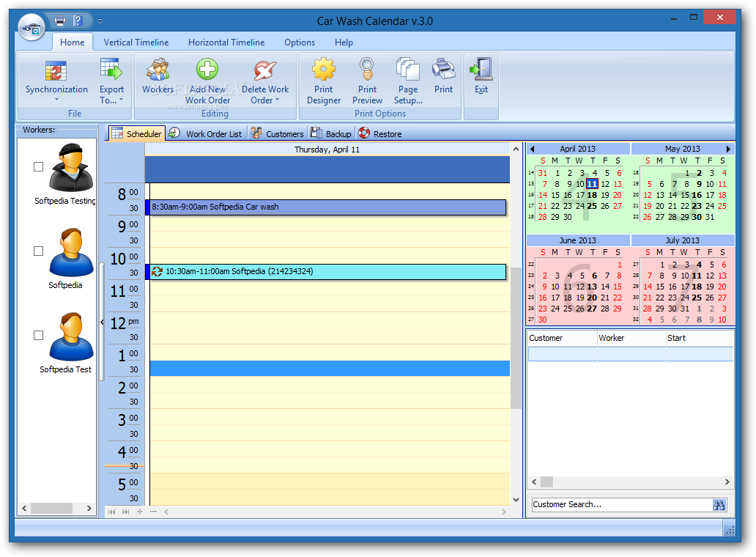Select April 11 in the calendar
The image size is (756, 557).
point(592,184)
